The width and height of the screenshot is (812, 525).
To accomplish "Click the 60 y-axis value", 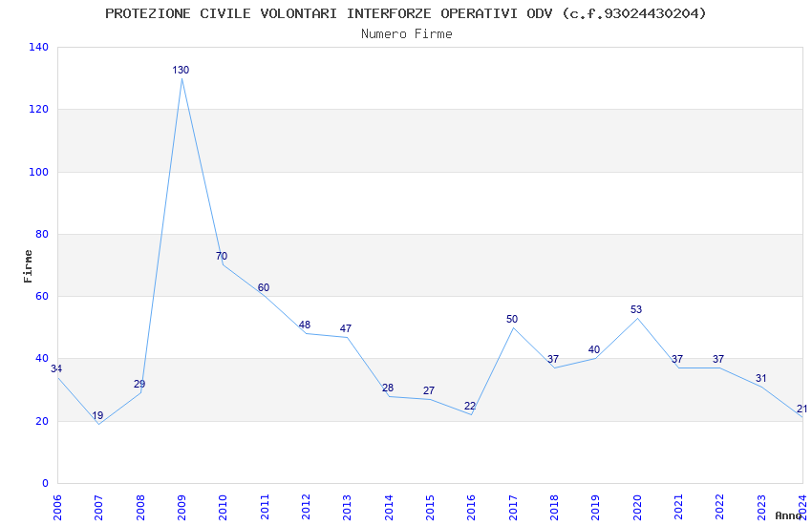I will pos(42,296).
